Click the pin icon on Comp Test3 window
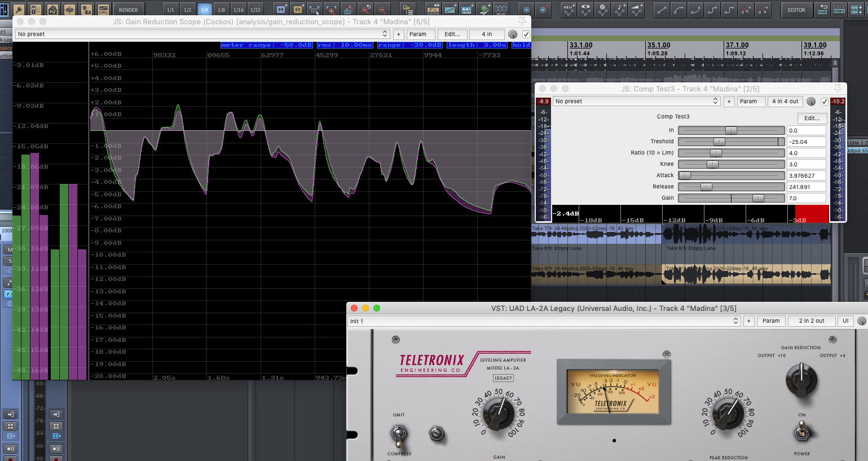This screenshot has width=868, height=461. click(838, 88)
